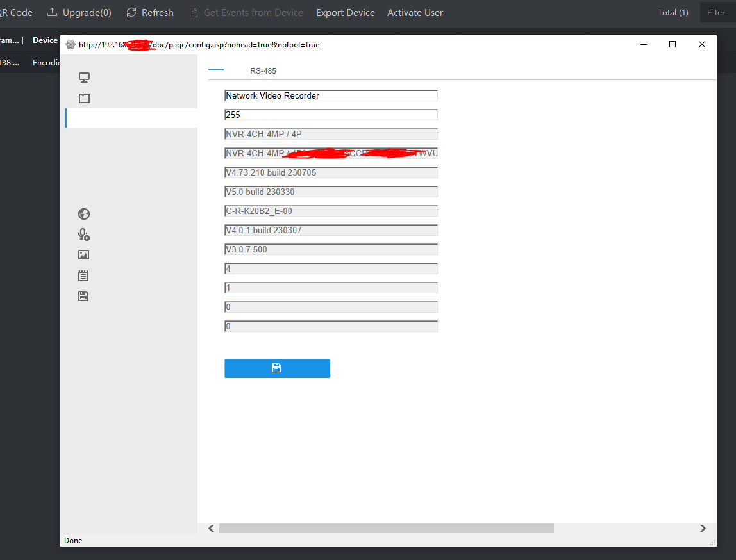Click the field containing 255
The height and width of the screenshot is (560, 736).
click(x=331, y=115)
